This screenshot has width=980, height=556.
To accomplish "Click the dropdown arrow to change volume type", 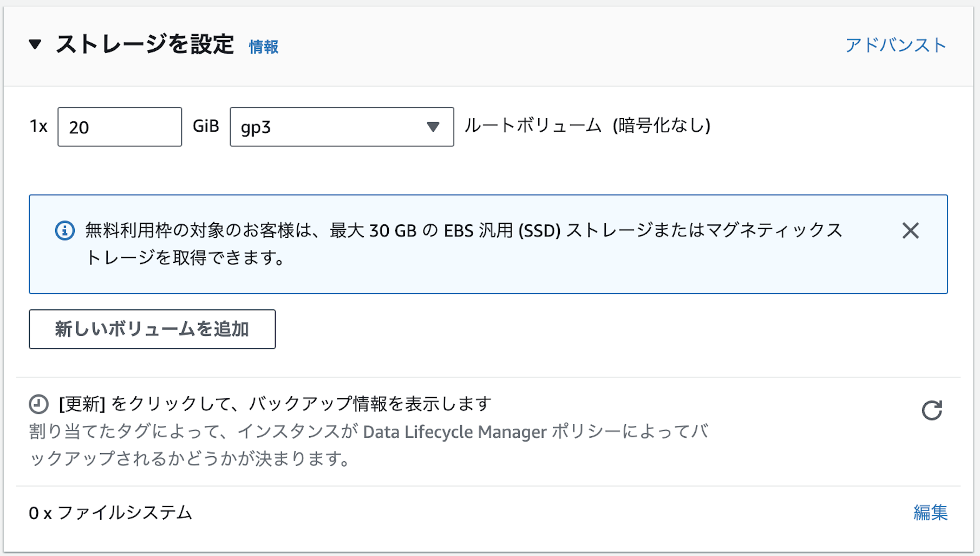I will point(433,127).
